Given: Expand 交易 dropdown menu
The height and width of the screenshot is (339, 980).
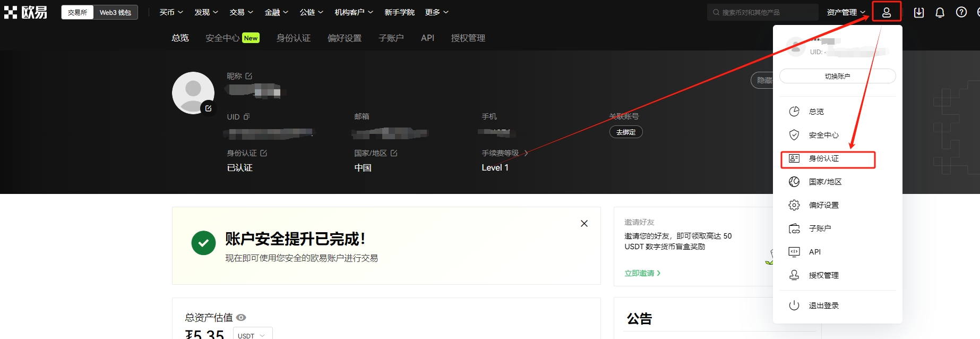Looking at the screenshot, I should (x=241, y=12).
